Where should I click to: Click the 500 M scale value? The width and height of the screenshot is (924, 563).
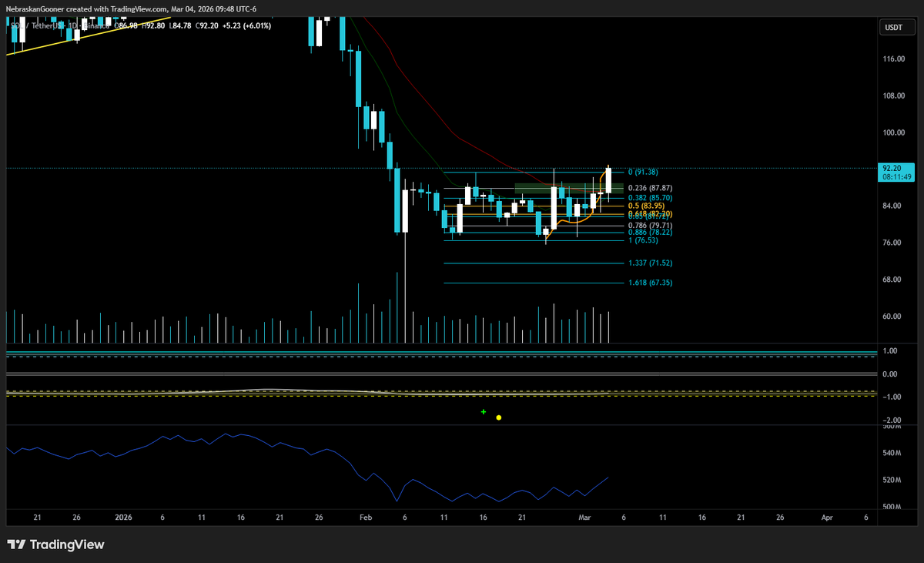(893, 507)
